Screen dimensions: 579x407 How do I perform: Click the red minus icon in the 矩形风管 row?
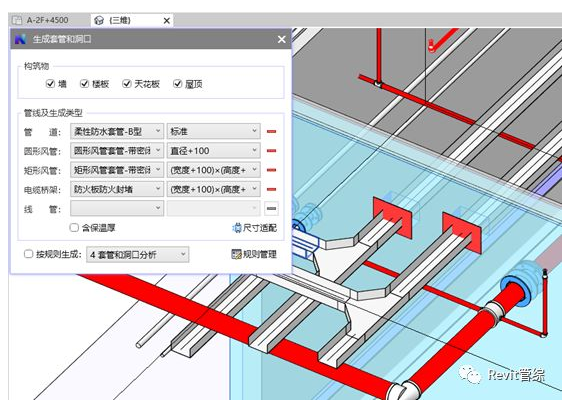pyautogui.click(x=271, y=170)
